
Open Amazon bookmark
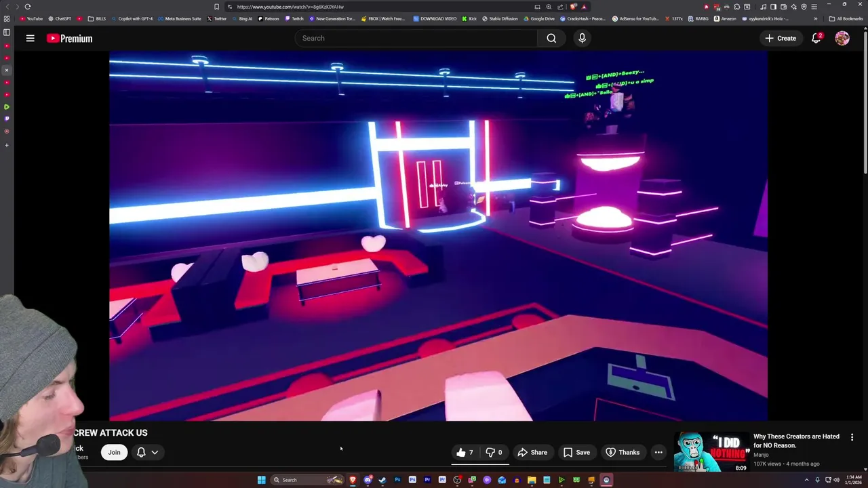click(725, 18)
